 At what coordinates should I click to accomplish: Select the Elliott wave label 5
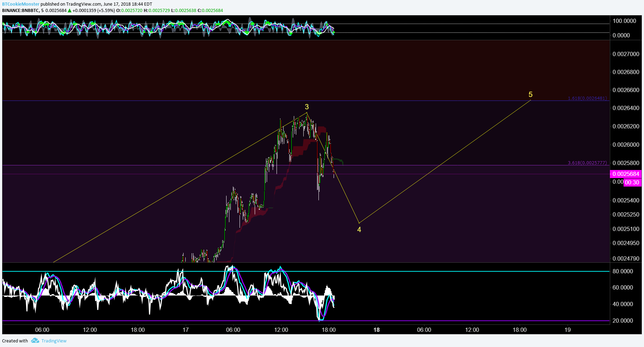(x=531, y=95)
